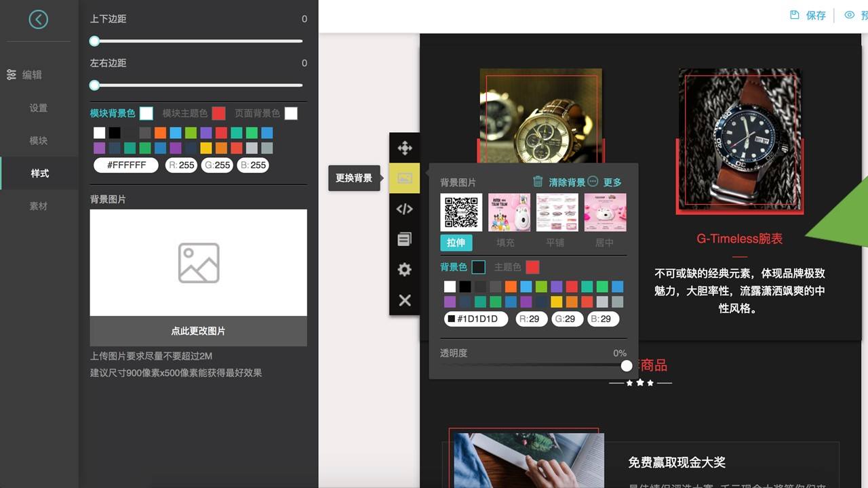Click the #FFFFFF hex color field
The width and height of the screenshot is (868, 488).
[126, 165]
